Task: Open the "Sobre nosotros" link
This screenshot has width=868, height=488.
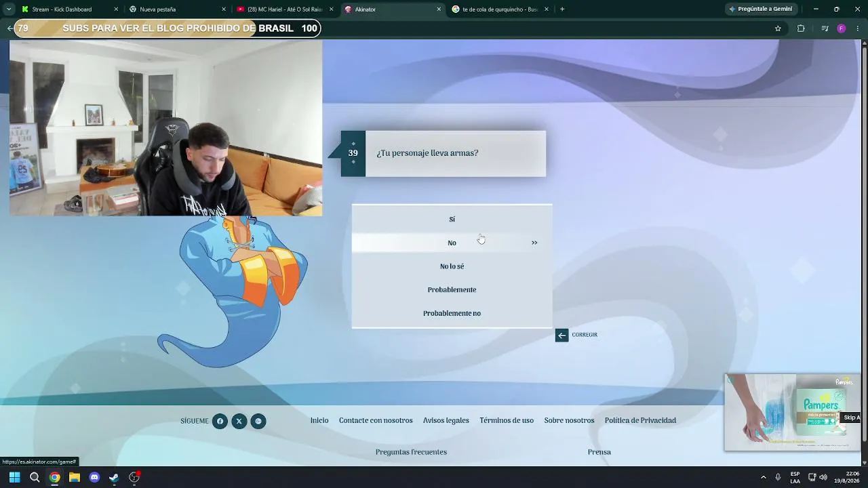Action: [569, 420]
